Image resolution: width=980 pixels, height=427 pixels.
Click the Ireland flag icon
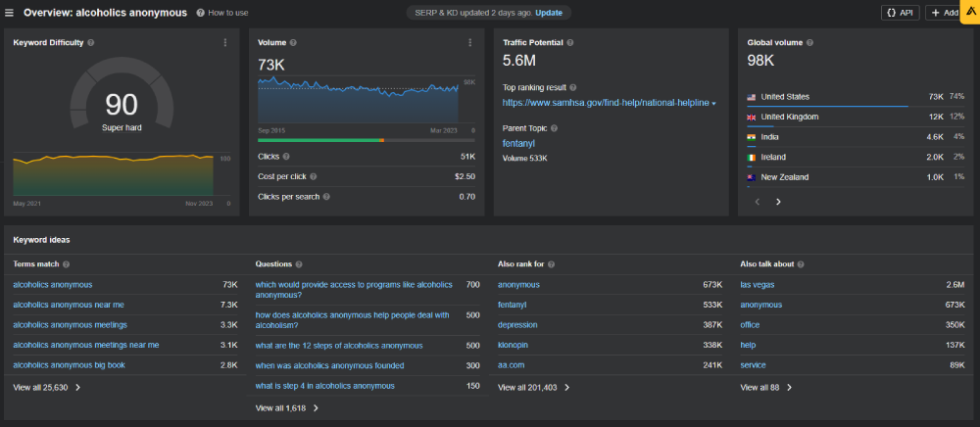(752, 158)
